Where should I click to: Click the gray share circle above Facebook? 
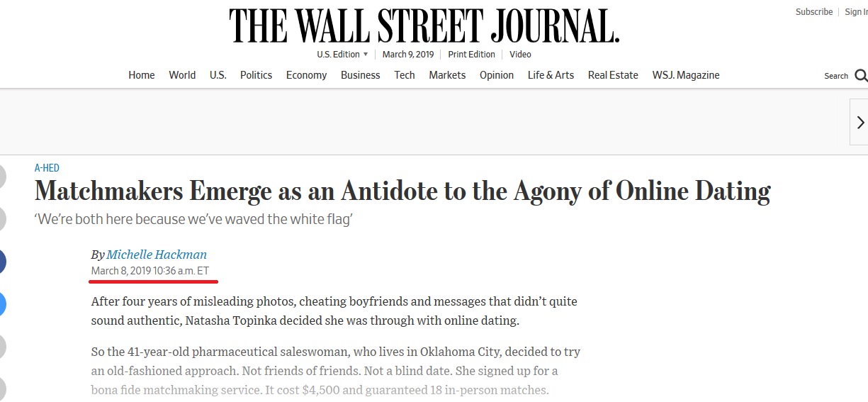pos(2,219)
